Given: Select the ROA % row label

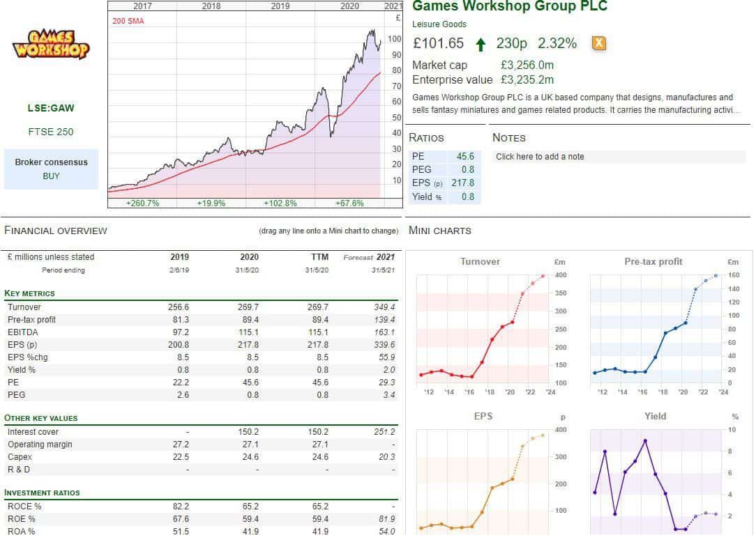Looking at the screenshot, I should pyautogui.click(x=21, y=532).
